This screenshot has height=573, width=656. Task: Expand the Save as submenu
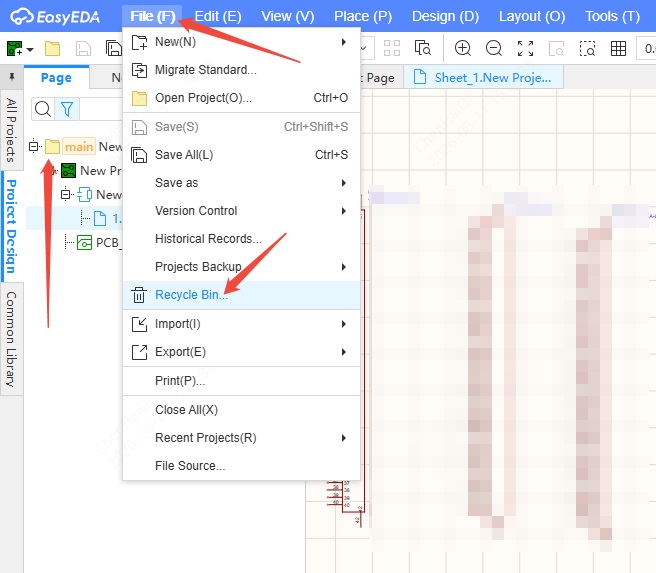tap(241, 183)
